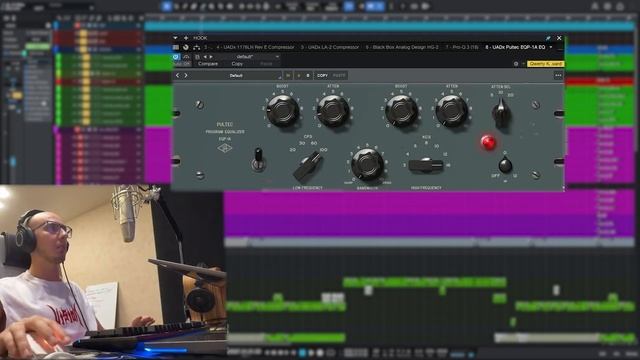Click the Universal Audio diamond logo on the Pultec

click(x=225, y=148)
